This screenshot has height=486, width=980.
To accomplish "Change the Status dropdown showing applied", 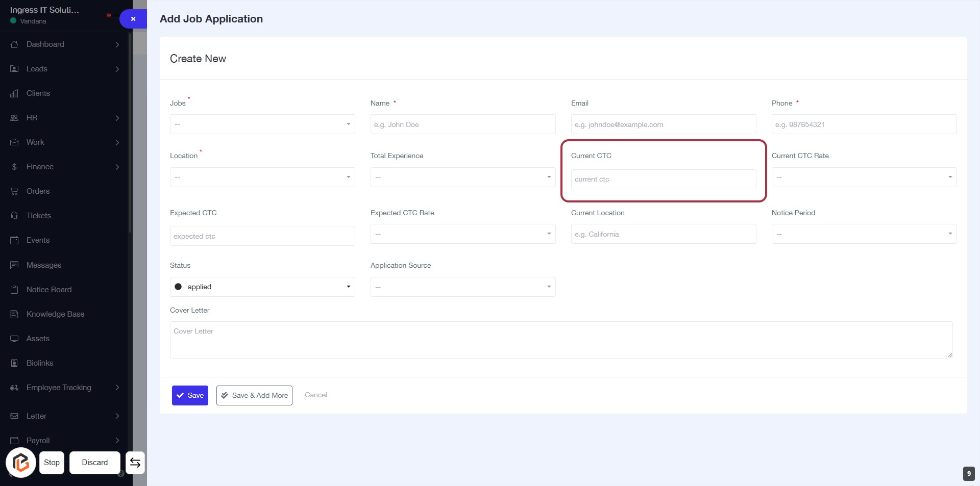I will tap(262, 287).
